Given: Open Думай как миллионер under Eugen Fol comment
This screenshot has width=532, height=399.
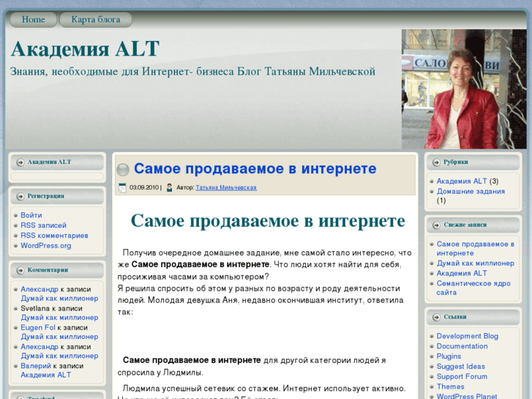Looking at the screenshot, I should pos(59,337).
